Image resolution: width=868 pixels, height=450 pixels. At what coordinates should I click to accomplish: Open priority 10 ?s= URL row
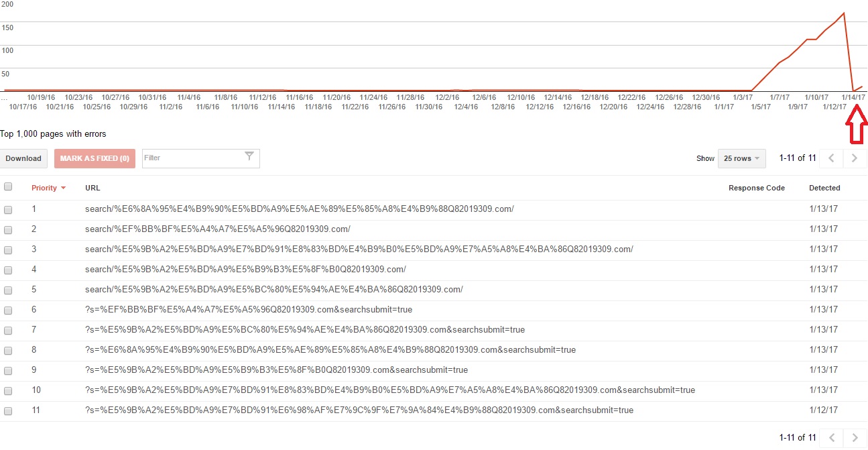click(390, 390)
